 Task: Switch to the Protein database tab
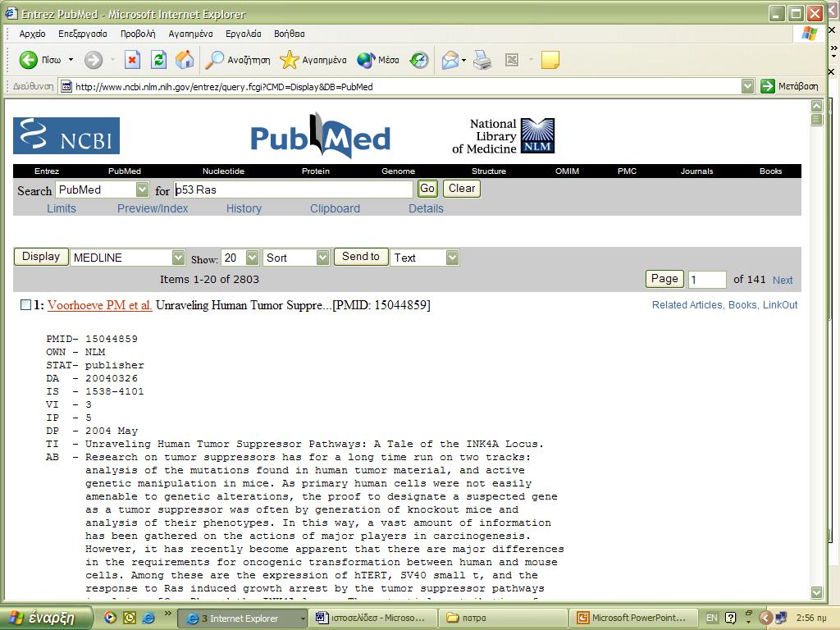[x=316, y=171]
